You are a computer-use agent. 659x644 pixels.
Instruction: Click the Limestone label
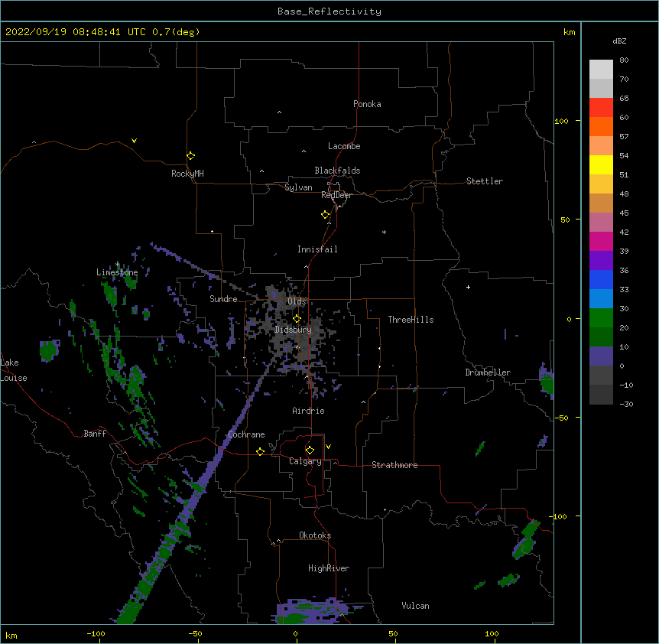pyautogui.click(x=117, y=272)
